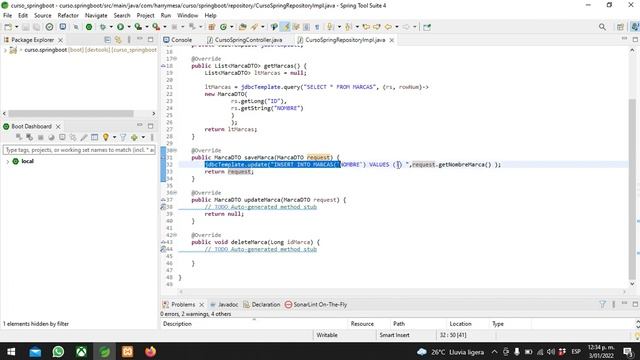Close CursoSpringRepositoryImpl.java editor tab
The width and height of the screenshot is (640, 360).
click(x=391, y=40)
